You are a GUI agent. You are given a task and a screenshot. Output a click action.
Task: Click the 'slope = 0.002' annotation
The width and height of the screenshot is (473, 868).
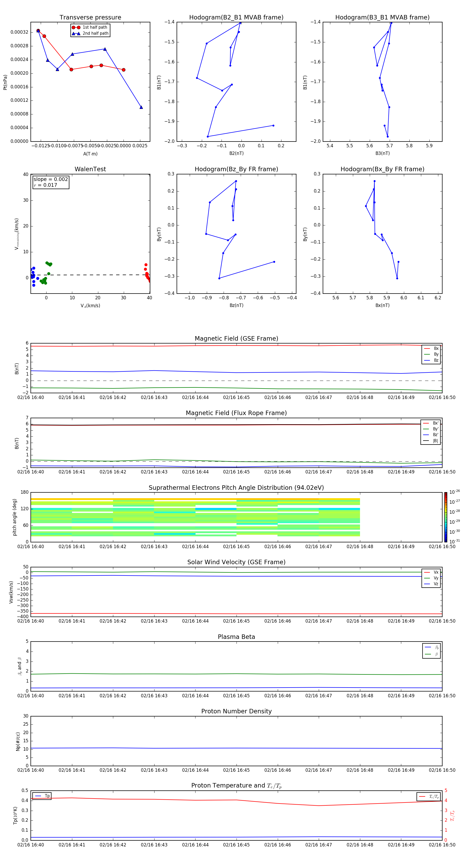click(x=50, y=179)
